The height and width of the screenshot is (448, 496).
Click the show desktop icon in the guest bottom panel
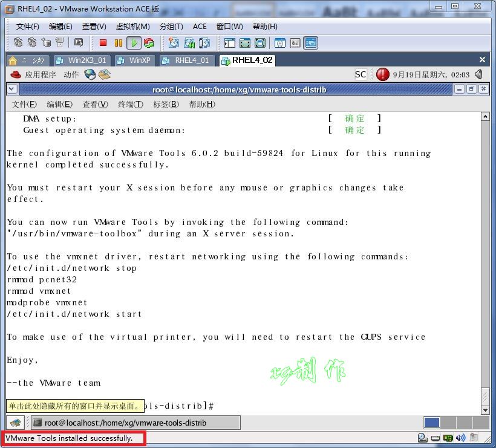point(15,423)
